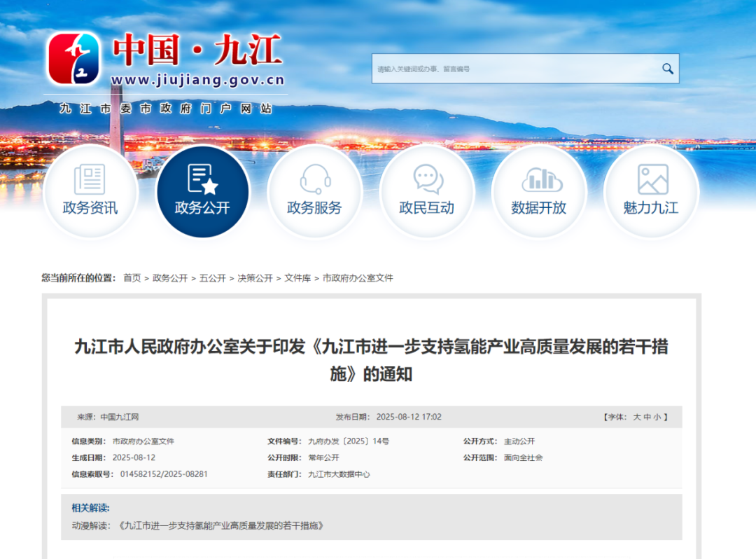Click the www.jiujiang.gov.cn site address text
The image size is (756, 559).
tap(197, 80)
